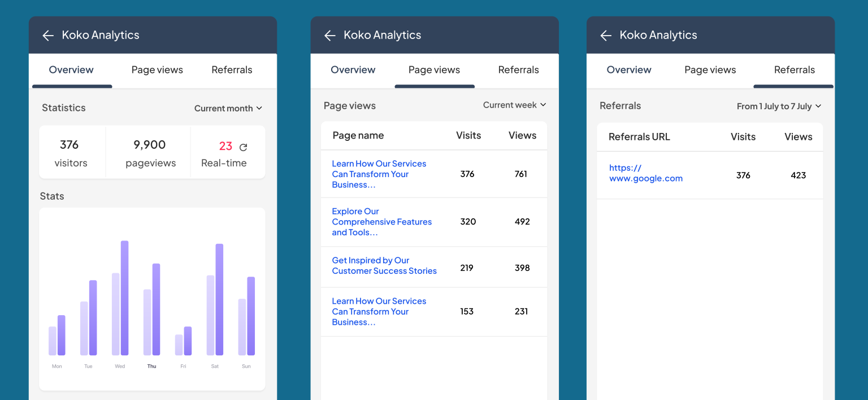Open the Current month dropdown
Screen dimensions: 868x400
pyautogui.click(x=228, y=108)
